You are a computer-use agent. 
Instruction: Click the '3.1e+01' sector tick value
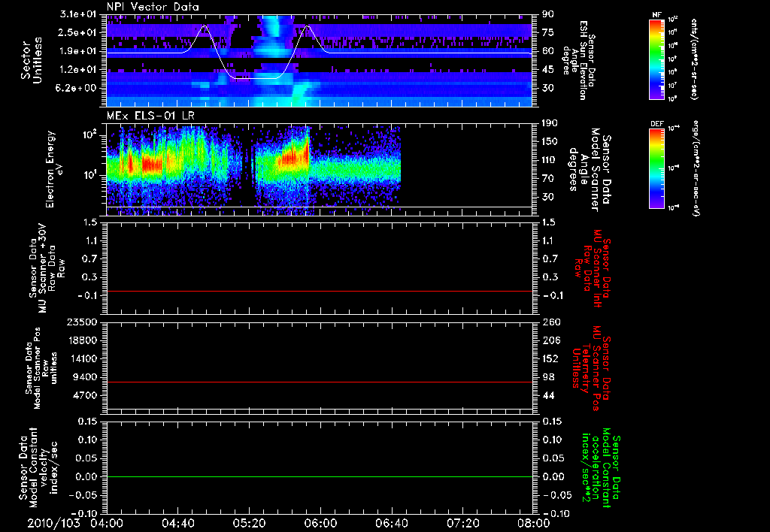coord(78,14)
